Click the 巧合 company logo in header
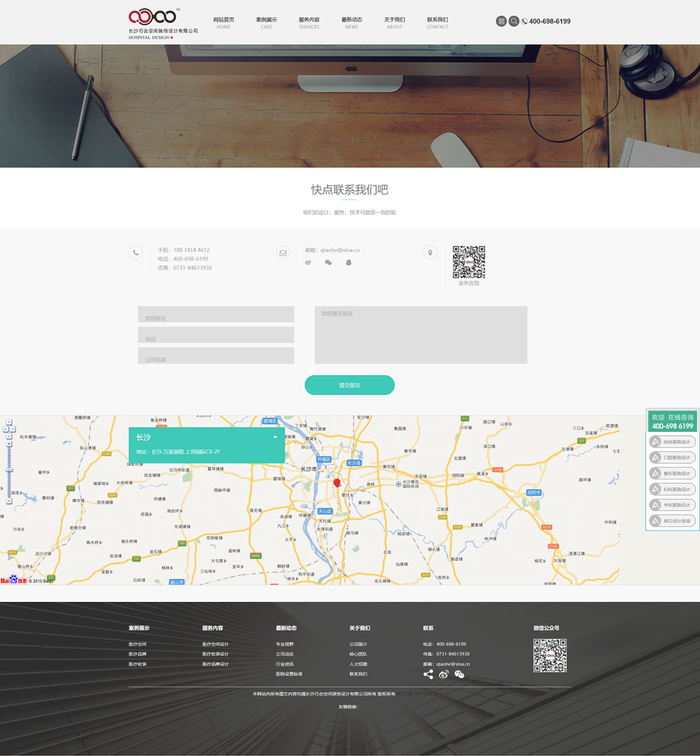The image size is (700, 756). (163, 24)
